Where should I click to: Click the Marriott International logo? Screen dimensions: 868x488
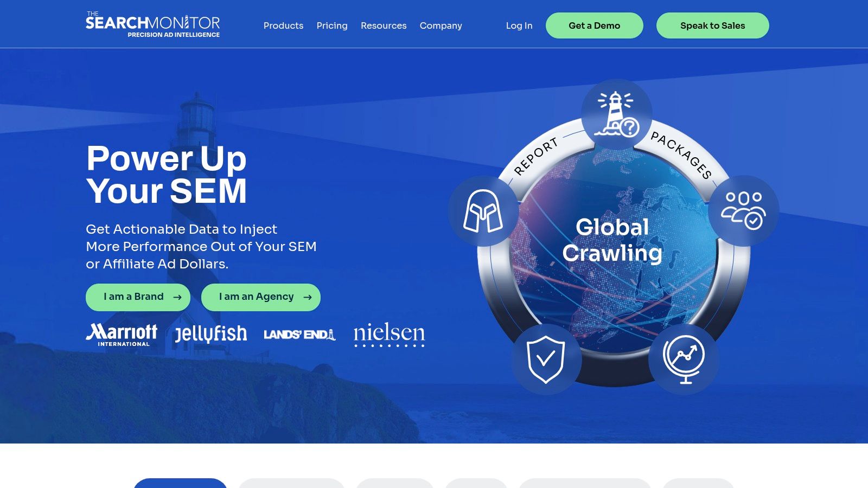click(122, 335)
